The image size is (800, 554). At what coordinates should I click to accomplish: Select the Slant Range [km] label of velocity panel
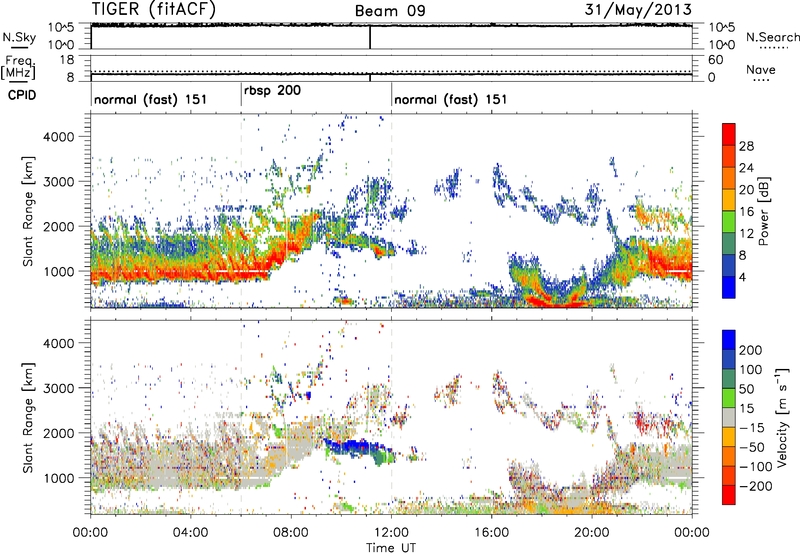28,417
